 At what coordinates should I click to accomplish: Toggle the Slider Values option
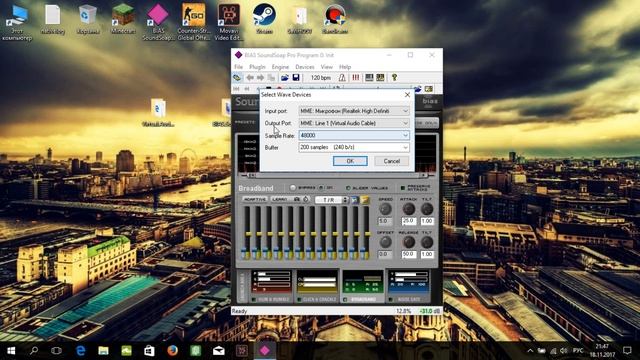click(348, 188)
